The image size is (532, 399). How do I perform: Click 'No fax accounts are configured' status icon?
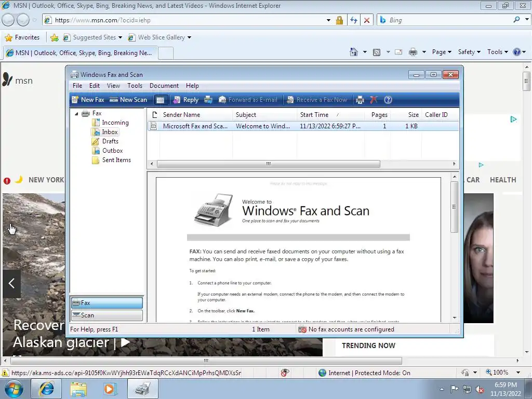point(302,329)
